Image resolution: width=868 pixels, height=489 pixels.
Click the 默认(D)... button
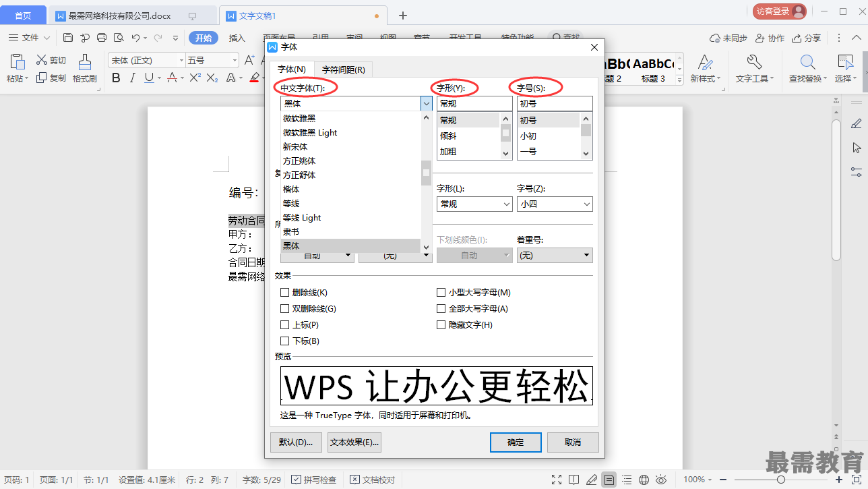click(296, 442)
